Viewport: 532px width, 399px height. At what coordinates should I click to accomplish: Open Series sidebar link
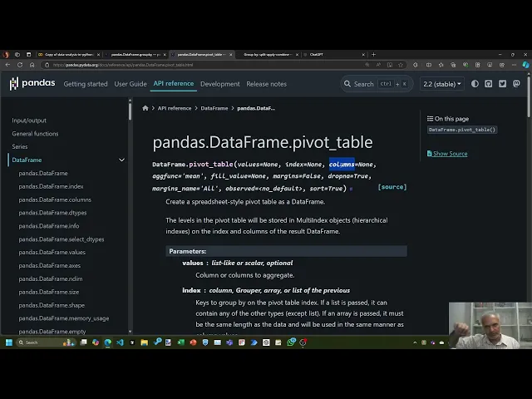(x=20, y=146)
